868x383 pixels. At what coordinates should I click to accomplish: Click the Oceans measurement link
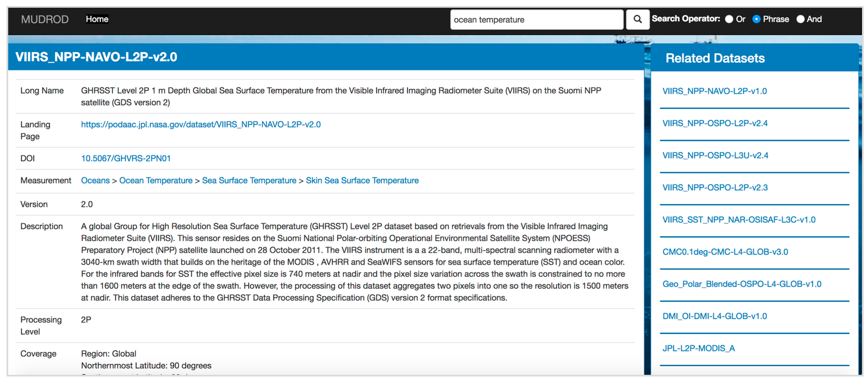tap(95, 181)
